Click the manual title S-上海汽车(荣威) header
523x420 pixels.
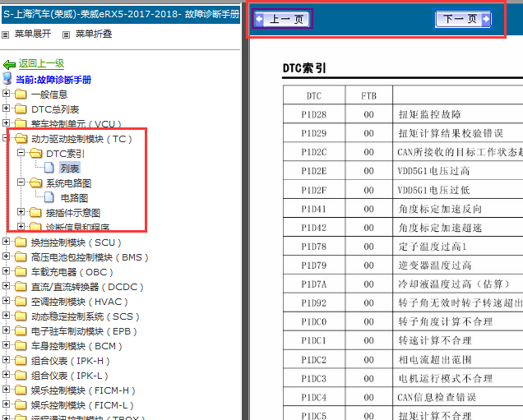tap(121, 14)
